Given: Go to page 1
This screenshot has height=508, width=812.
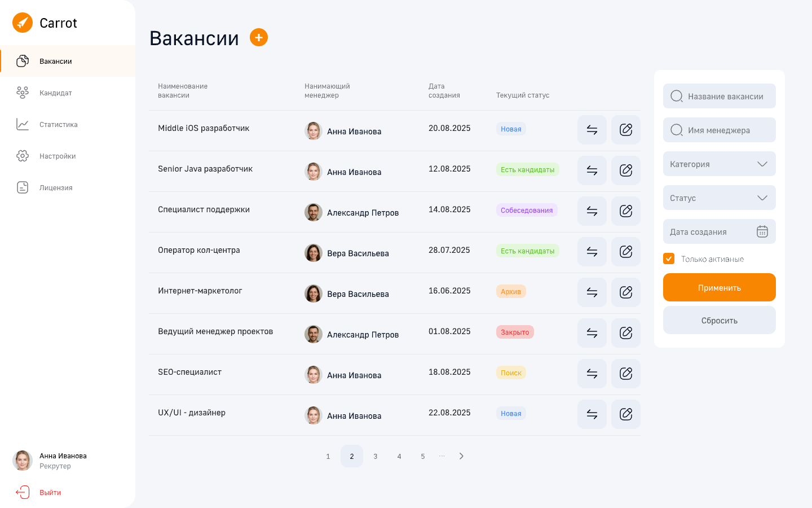Looking at the screenshot, I should click(x=328, y=456).
